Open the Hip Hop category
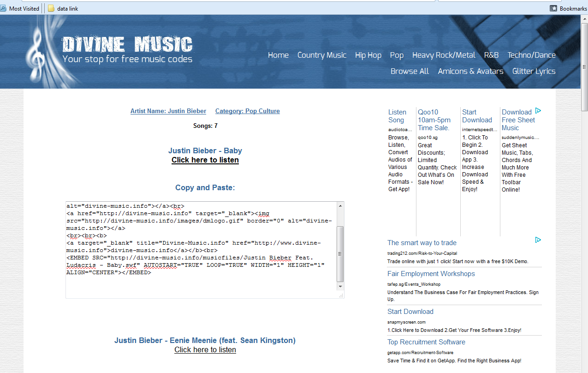 pos(368,55)
